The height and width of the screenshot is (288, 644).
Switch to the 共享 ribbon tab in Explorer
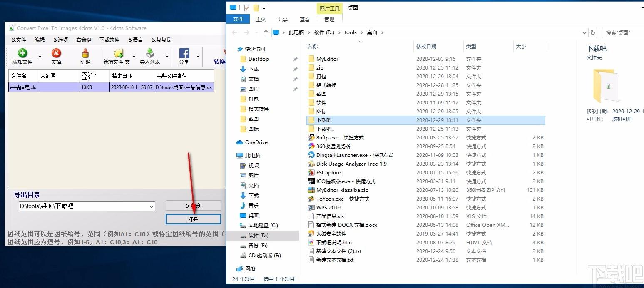(x=283, y=19)
